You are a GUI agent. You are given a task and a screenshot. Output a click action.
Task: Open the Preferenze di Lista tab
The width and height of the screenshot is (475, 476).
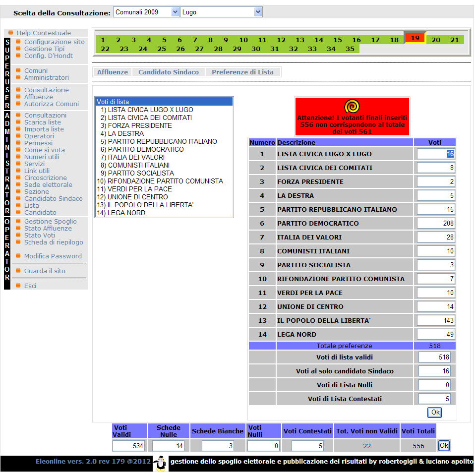pos(242,72)
